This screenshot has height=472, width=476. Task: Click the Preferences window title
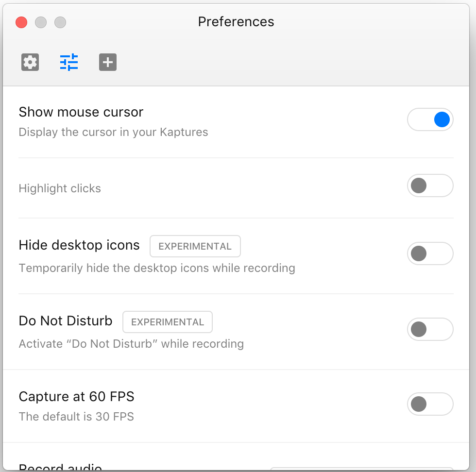pyautogui.click(x=236, y=22)
